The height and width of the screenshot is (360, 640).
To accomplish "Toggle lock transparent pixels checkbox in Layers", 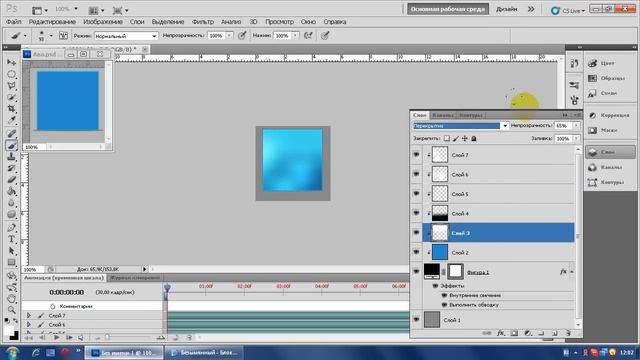I will tap(447, 139).
